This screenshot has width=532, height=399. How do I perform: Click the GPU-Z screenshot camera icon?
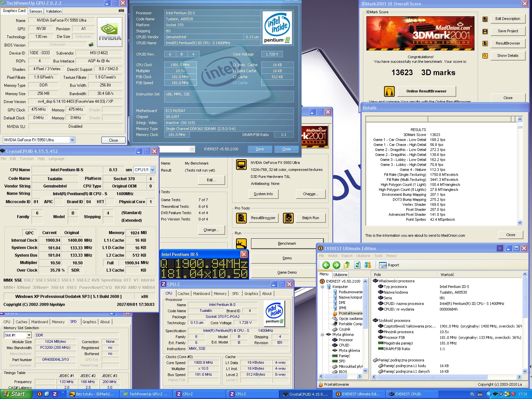[x=121, y=11]
